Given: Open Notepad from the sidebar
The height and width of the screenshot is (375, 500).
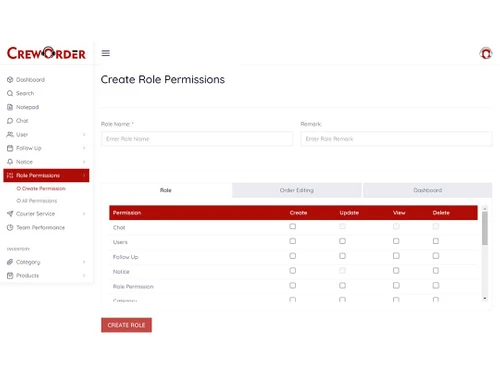Looking at the screenshot, I should 27,107.
